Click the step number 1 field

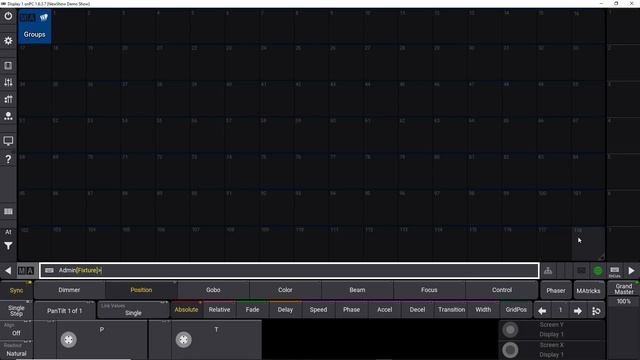(560, 311)
